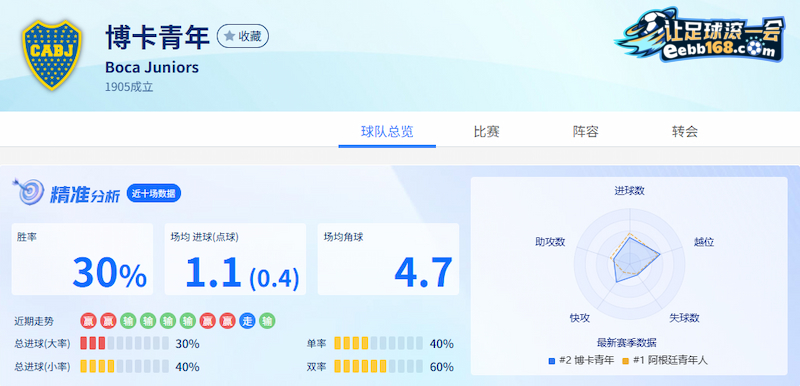Click the 总进球(小率) yellow progress bar
The height and width of the screenshot is (386, 800).
(124, 367)
